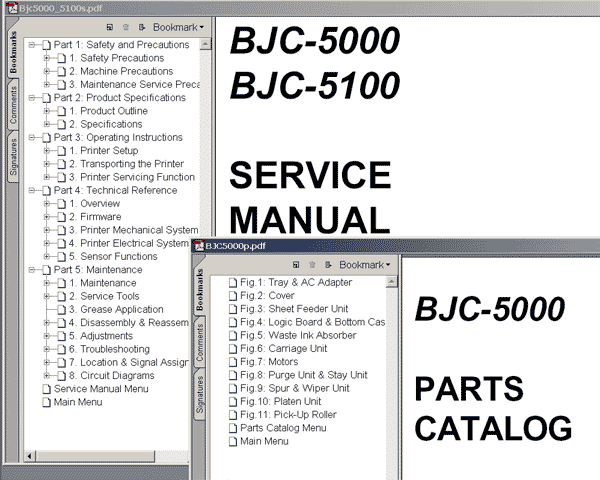The image size is (600, 480).
Task: Click the page icon beside 3. Grease Application
Action: coord(62,310)
